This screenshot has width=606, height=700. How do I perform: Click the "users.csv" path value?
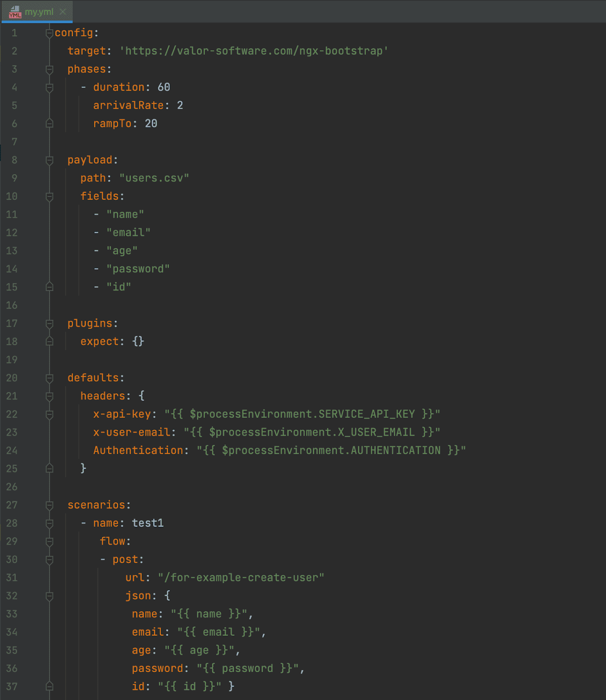pyautogui.click(x=154, y=178)
